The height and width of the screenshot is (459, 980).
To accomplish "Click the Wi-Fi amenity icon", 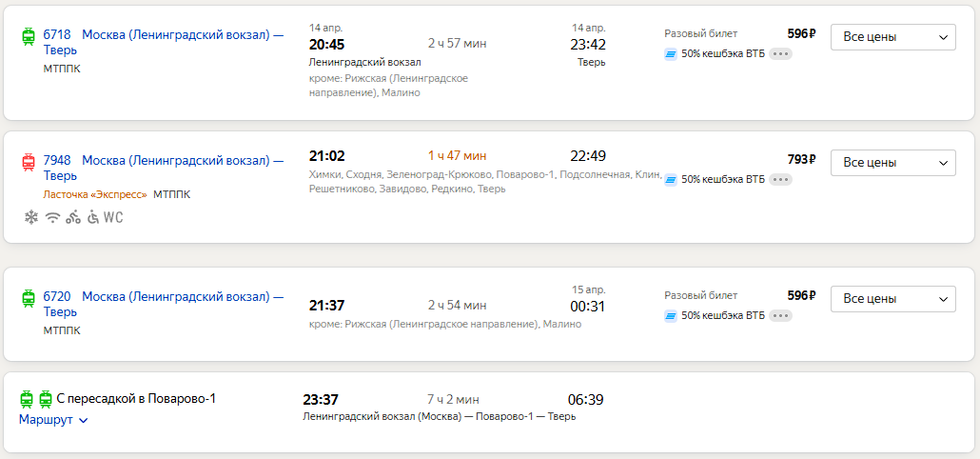I will (x=52, y=217).
